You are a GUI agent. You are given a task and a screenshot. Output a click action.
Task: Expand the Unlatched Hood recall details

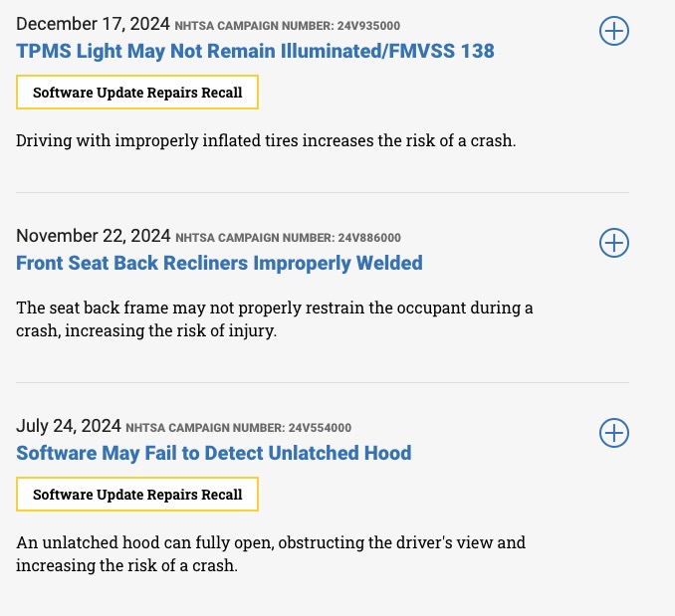click(x=614, y=433)
